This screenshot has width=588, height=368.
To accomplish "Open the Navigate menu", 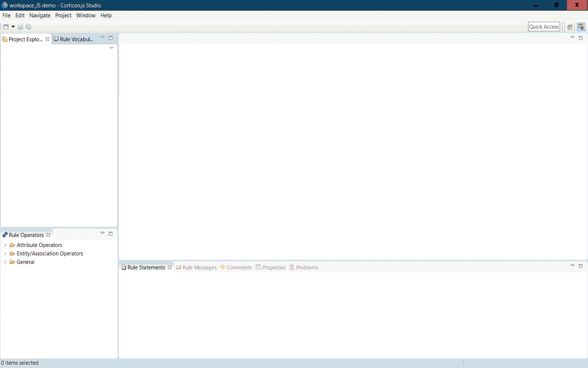I will pyautogui.click(x=40, y=16).
